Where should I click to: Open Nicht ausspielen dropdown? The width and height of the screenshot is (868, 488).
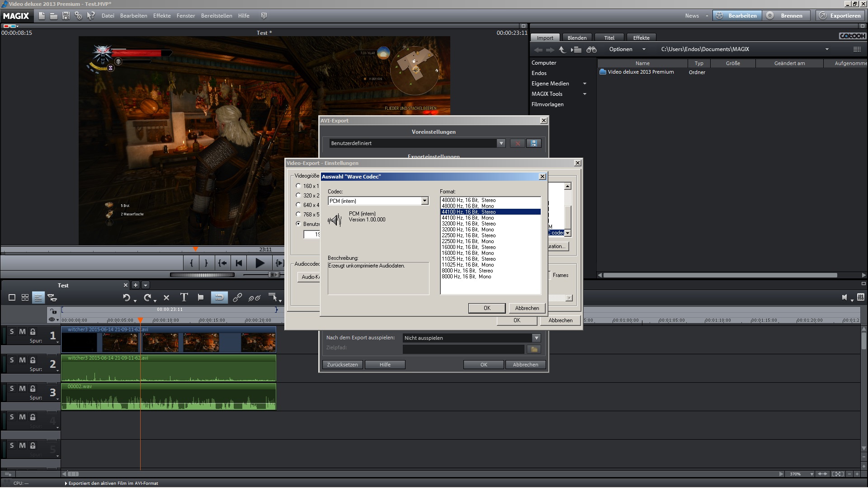click(x=536, y=338)
